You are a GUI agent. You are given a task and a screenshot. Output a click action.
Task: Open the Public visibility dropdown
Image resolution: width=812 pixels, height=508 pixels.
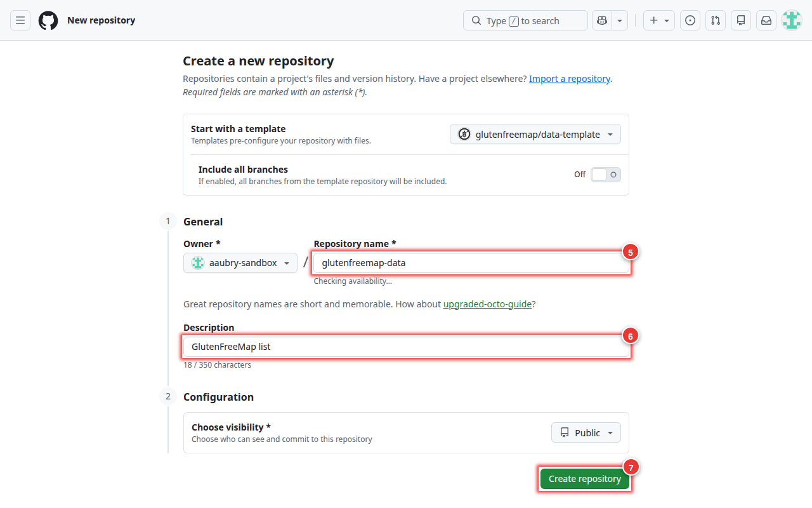point(586,432)
